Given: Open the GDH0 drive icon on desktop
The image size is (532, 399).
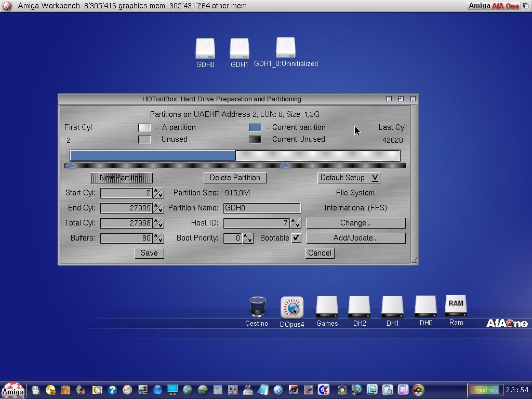Looking at the screenshot, I should point(205,49).
